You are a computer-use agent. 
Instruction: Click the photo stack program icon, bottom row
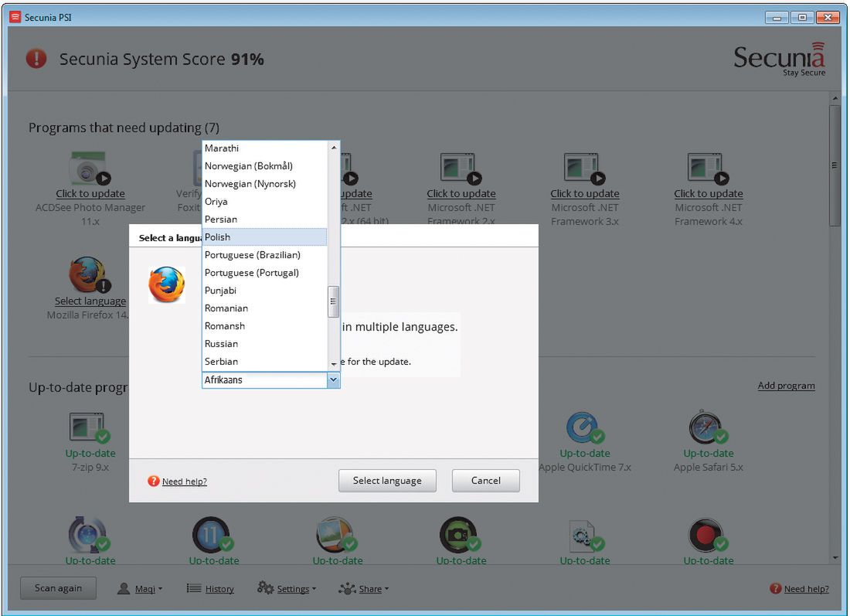(x=336, y=535)
